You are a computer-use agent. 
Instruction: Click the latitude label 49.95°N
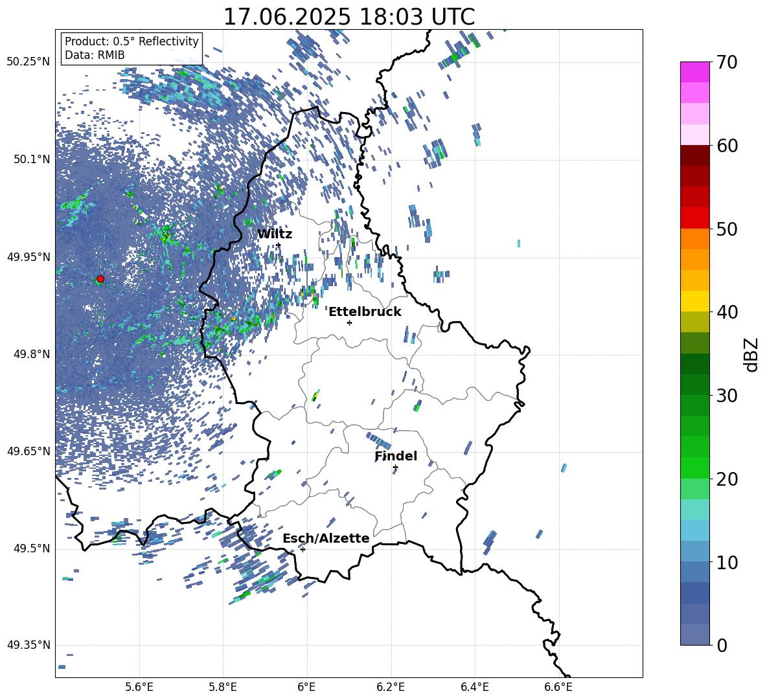pos(29,257)
